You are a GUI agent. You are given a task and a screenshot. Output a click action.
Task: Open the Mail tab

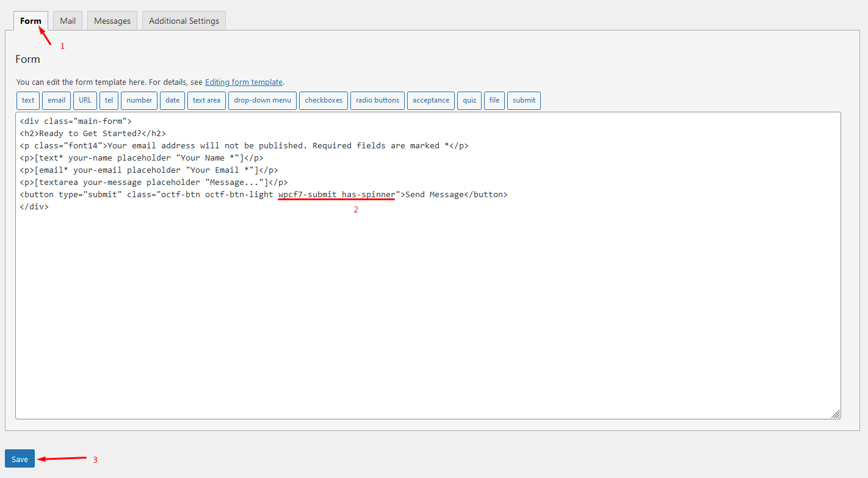68,21
